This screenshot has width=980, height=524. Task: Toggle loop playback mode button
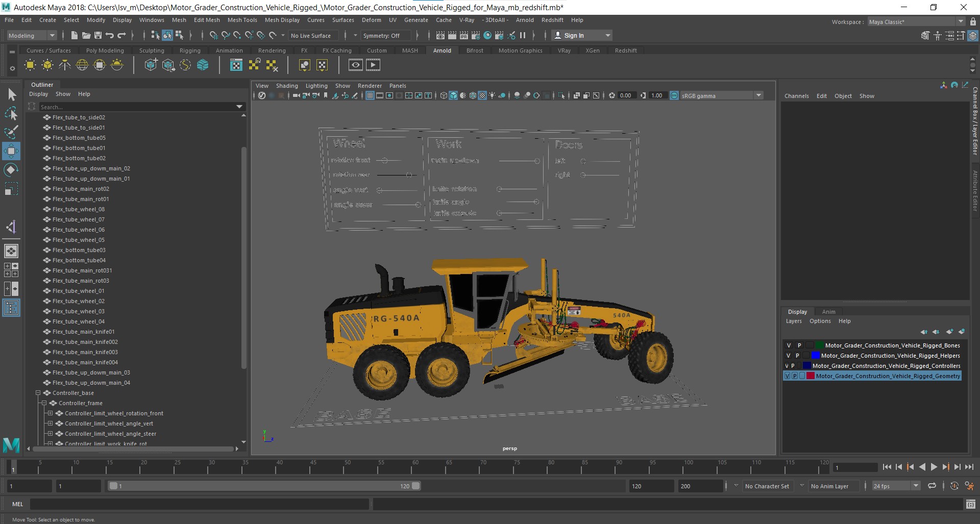(x=932, y=486)
